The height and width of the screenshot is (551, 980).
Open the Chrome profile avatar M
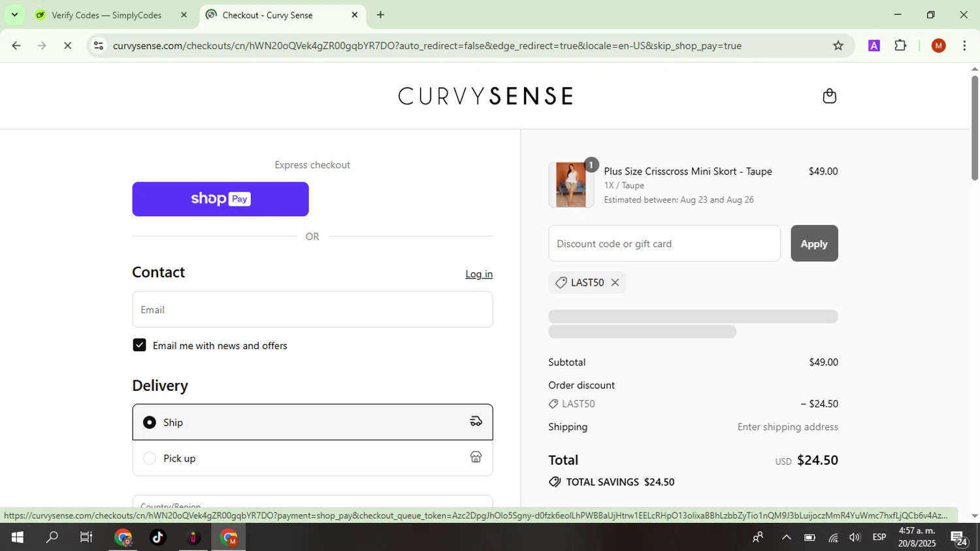tap(939, 46)
